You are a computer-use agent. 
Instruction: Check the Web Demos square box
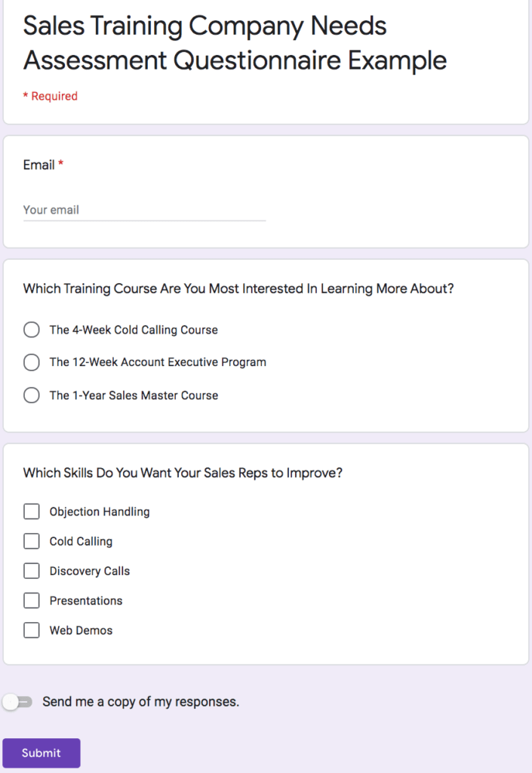(x=32, y=630)
